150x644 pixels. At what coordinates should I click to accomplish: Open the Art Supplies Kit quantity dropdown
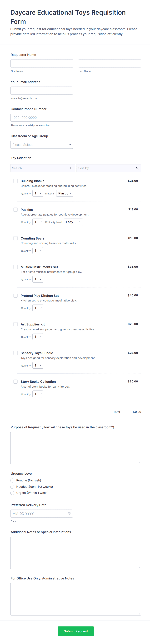[38, 337]
